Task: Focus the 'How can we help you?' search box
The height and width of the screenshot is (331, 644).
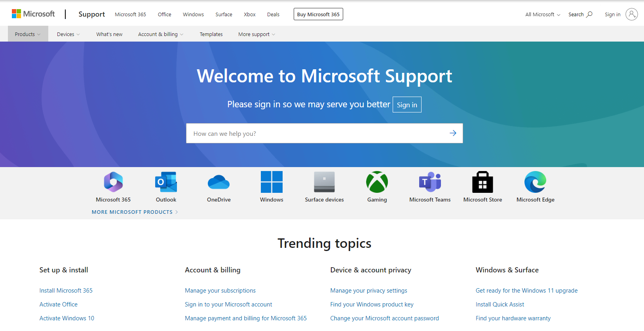Action: [x=315, y=133]
